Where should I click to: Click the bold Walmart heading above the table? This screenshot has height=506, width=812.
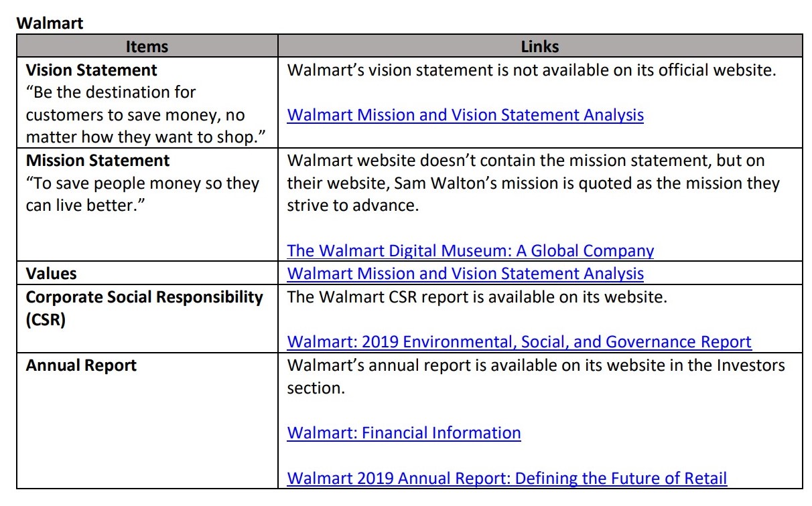tap(50, 23)
